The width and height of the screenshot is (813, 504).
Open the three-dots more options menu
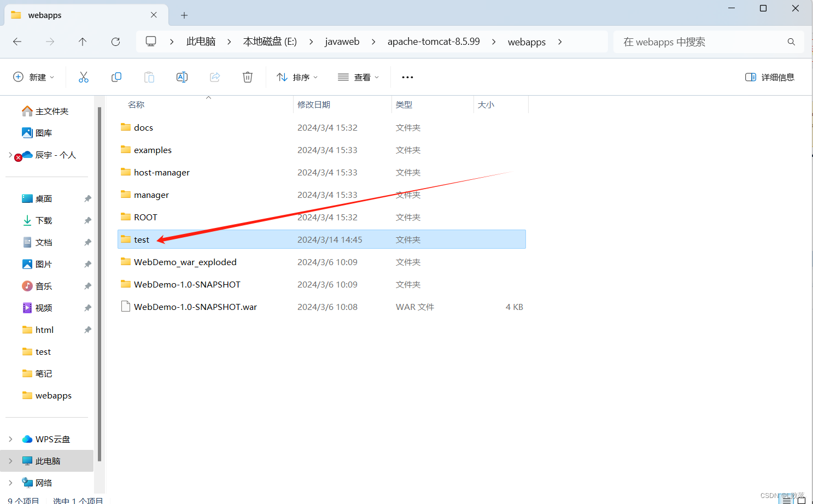[407, 77]
